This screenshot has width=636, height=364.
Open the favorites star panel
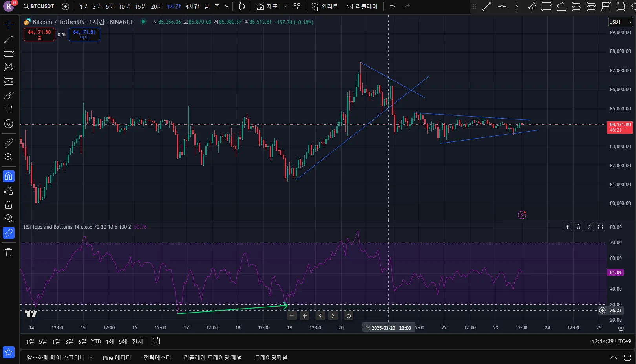click(x=9, y=352)
